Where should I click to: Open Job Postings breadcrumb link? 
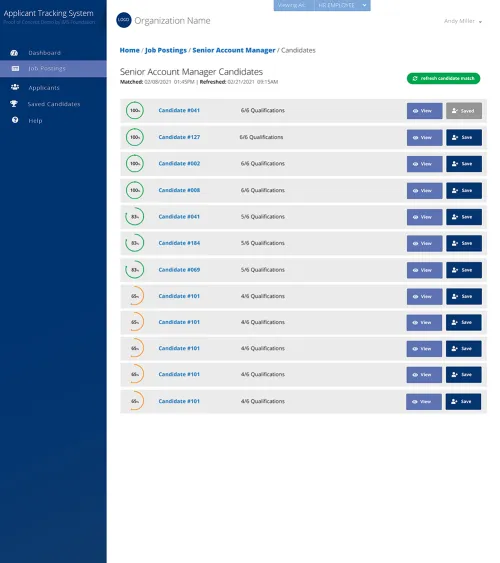(x=166, y=50)
